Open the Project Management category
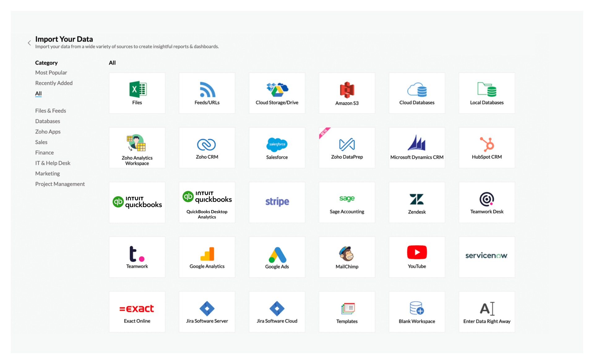The width and height of the screenshot is (594, 364). [60, 184]
